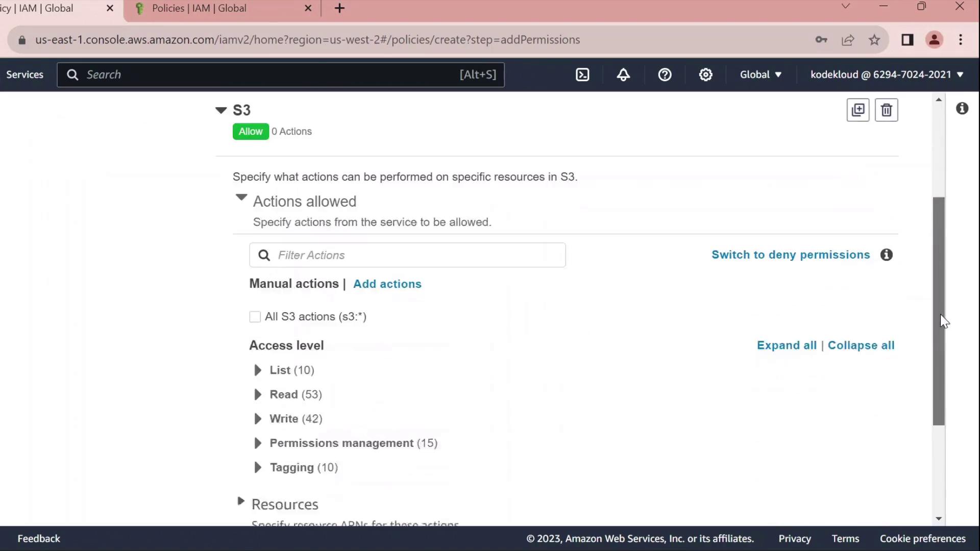Check the All S3 actions (s3:*) checkbox
Screen dimensions: 980x551
tap(255, 317)
